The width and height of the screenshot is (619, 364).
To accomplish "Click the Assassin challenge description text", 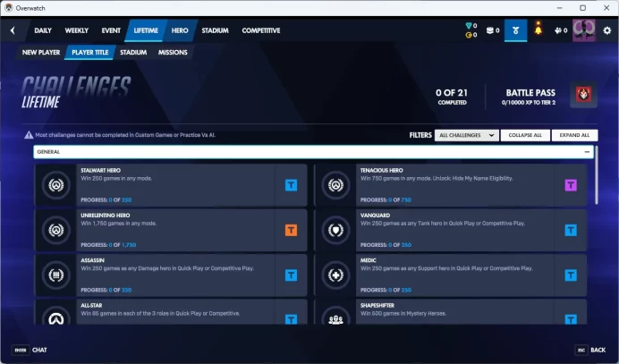I will pyautogui.click(x=167, y=268).
